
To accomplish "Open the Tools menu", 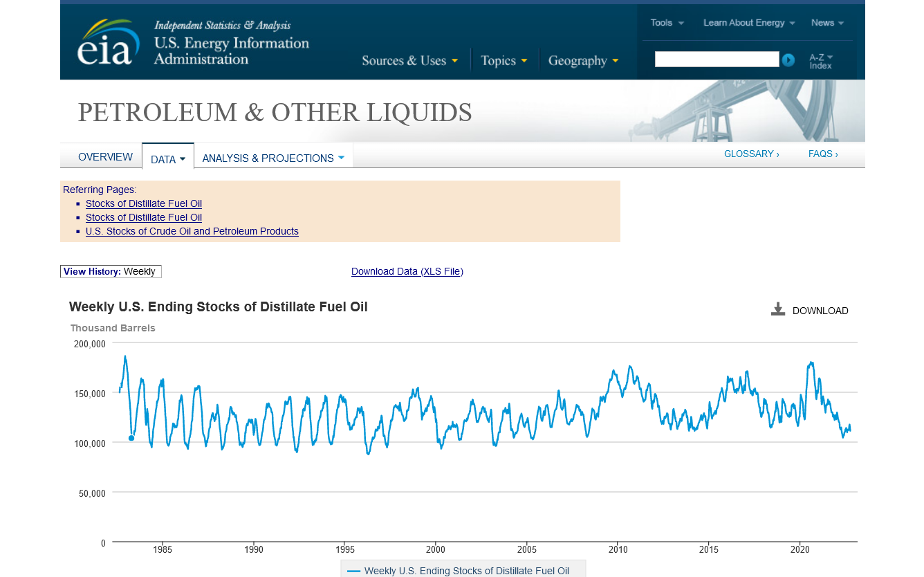I will (x=667, y=23).
